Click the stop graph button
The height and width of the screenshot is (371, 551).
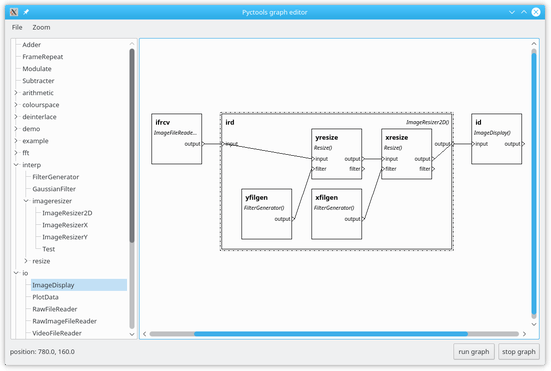518,352
